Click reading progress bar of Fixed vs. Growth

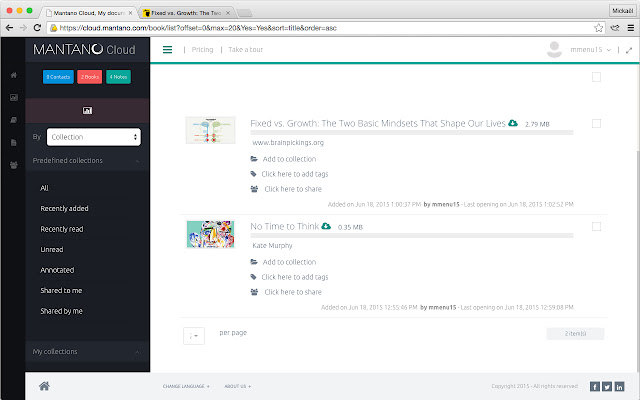coord(412,133)
